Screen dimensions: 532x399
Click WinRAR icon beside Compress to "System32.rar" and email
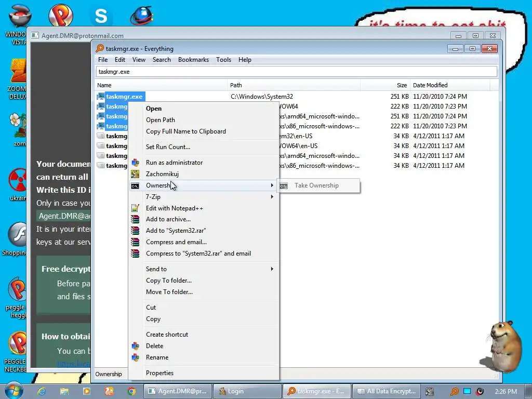(x=135, y=254)
